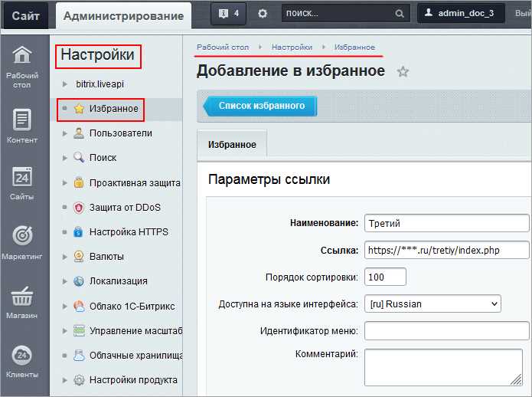Expand the Облако 1С-Битрикс arrow
The width and height of the screenshot is (532, 397).
[x=64, y=306]
